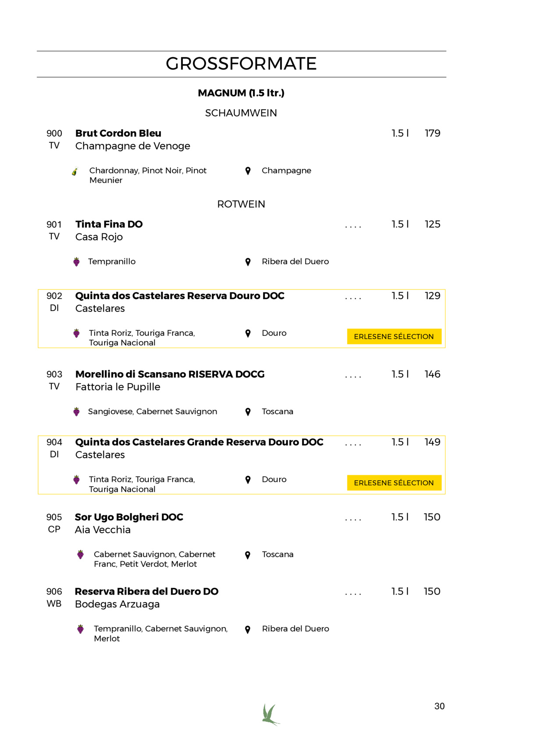
Task: Click the Reserva Ribera del Duero DO title
Action: tap(146, 591)
